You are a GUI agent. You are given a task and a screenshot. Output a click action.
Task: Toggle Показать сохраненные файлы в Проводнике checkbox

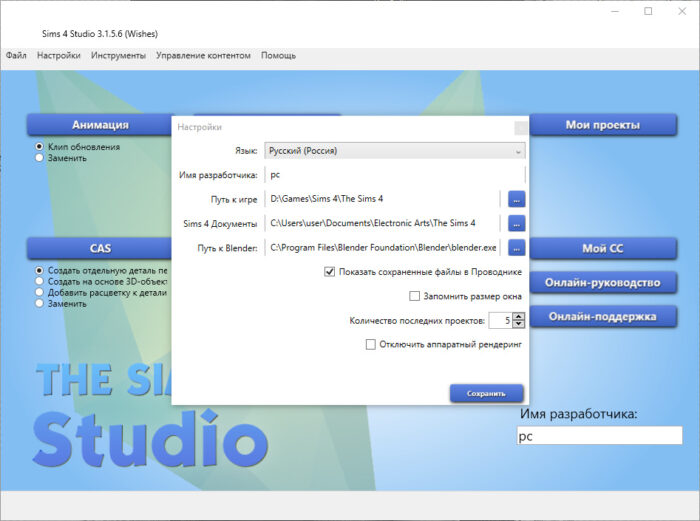pos(329,271)
